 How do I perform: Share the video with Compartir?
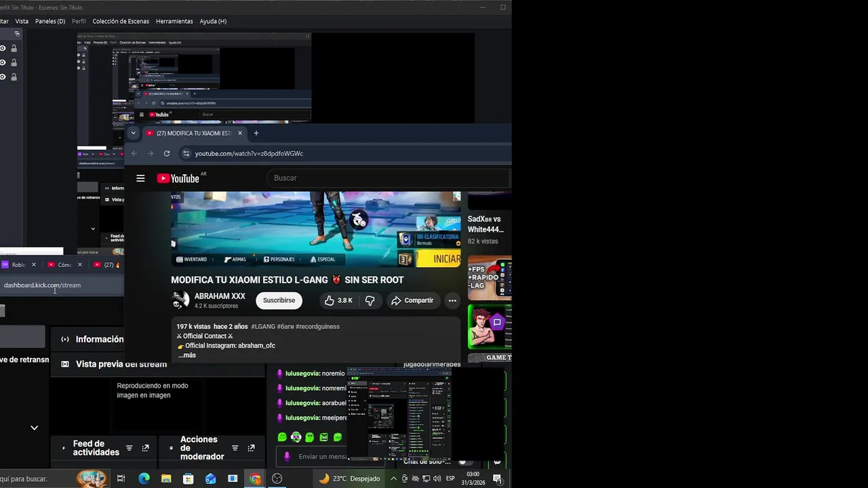412,300
